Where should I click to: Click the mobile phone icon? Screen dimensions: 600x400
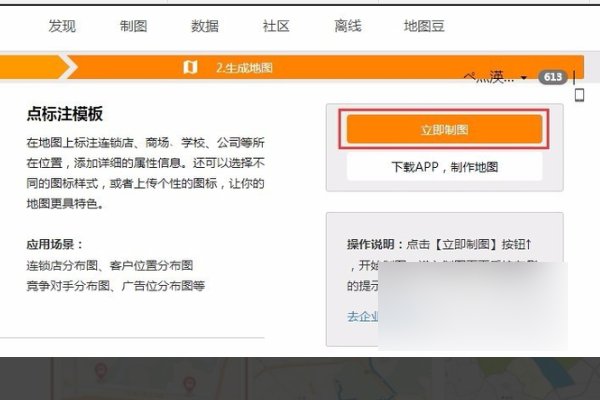580,95
